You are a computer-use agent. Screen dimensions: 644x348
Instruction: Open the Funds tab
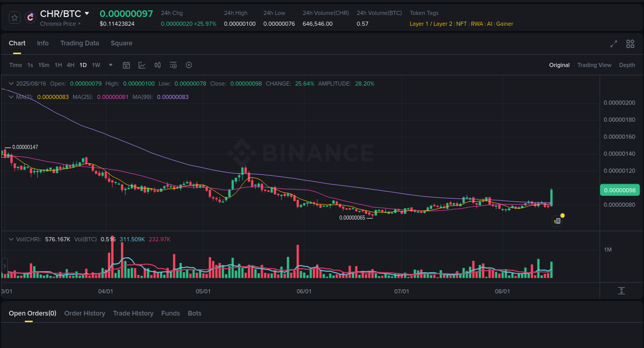tap(171, 313)
